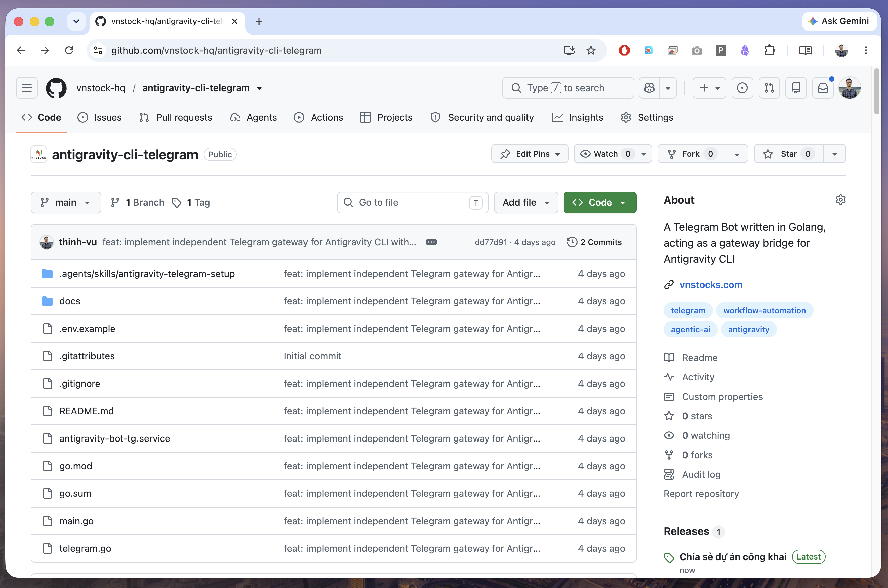Viewport: 888px width, 588px height.
Task: Open the vnstock-hq organization link
Action: coord(101,88)
